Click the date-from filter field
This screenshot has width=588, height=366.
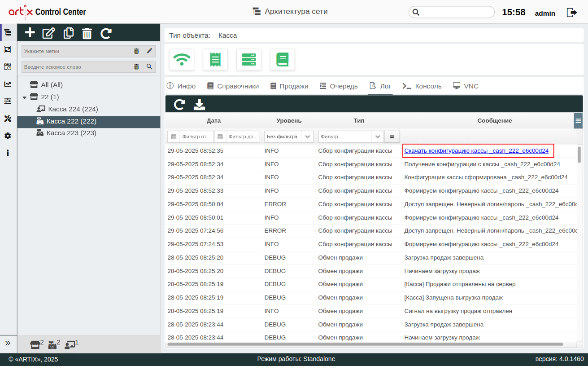[x=196, y=137]
